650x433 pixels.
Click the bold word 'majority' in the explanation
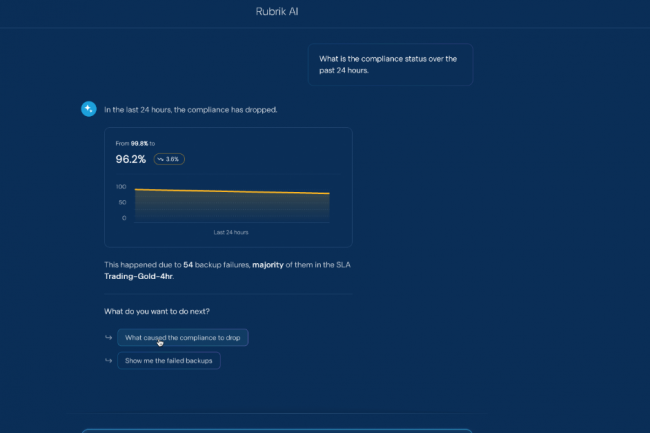tap(268, 265)
